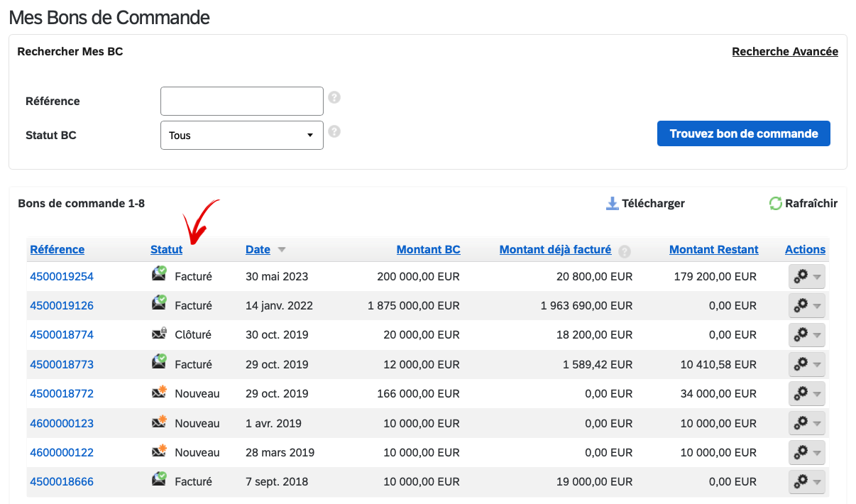Open purchase order 4500019254

(62, 276)
